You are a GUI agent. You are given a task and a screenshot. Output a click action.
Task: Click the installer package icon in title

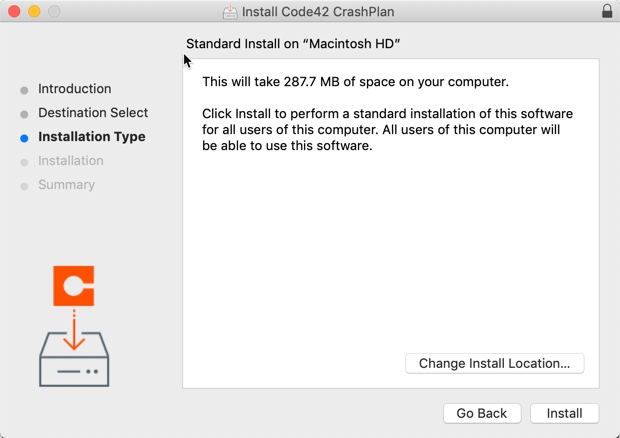pyautogui.click(x=230, y=12)
